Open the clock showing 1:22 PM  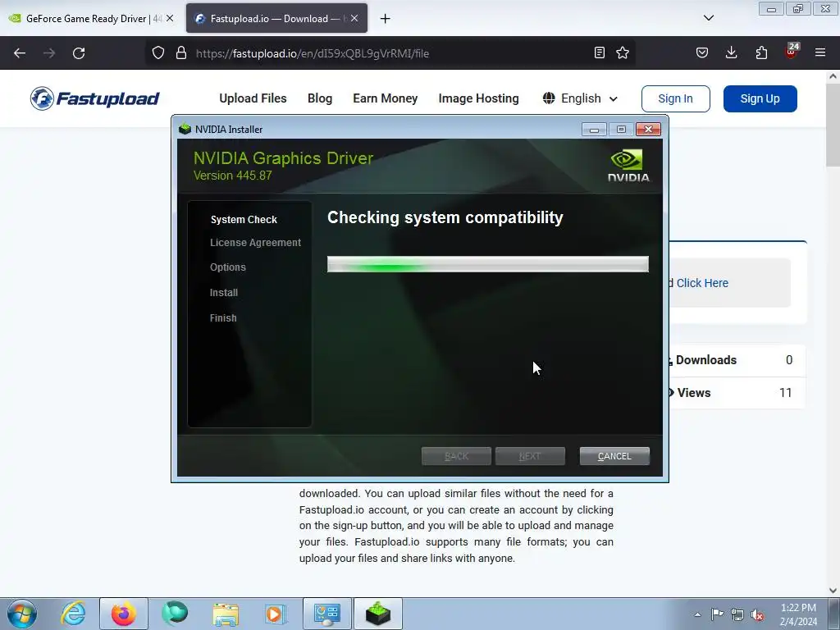click(798, 614)
